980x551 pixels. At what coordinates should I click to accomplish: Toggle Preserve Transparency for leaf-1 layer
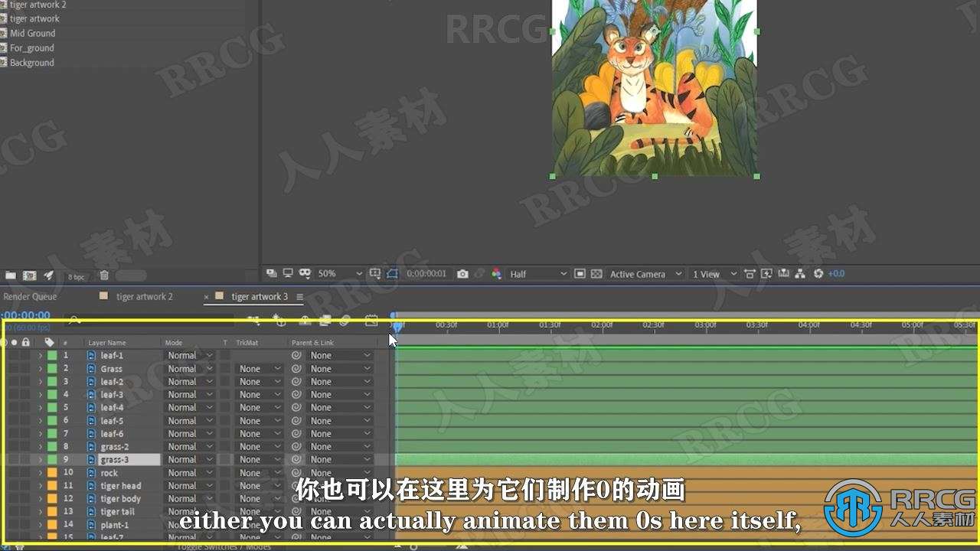point(225,355)
